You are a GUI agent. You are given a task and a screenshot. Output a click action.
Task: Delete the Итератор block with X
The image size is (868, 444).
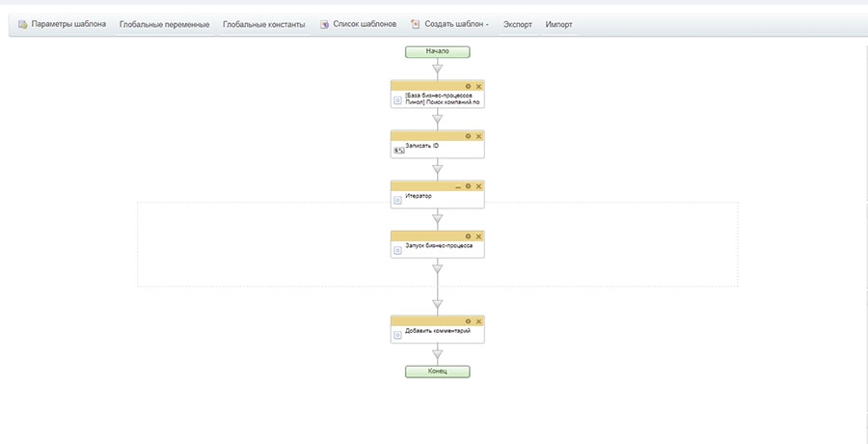coord(478,186)
